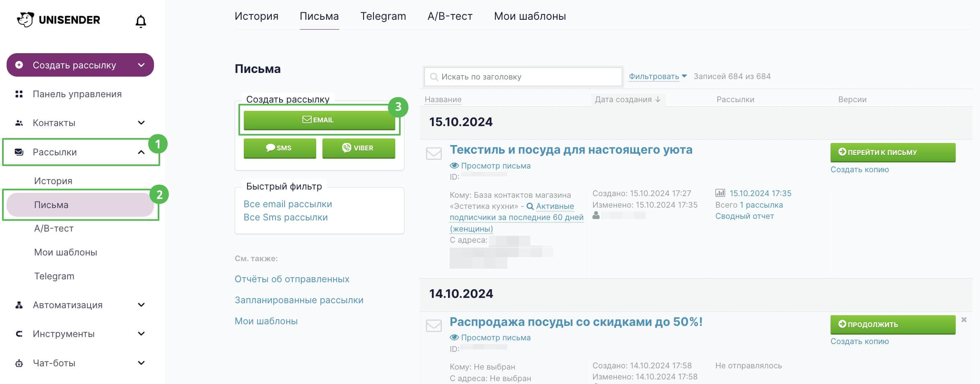
Task: Click envelope icon of Текстиль и посуда letter
Action: (x=434, y=154)
